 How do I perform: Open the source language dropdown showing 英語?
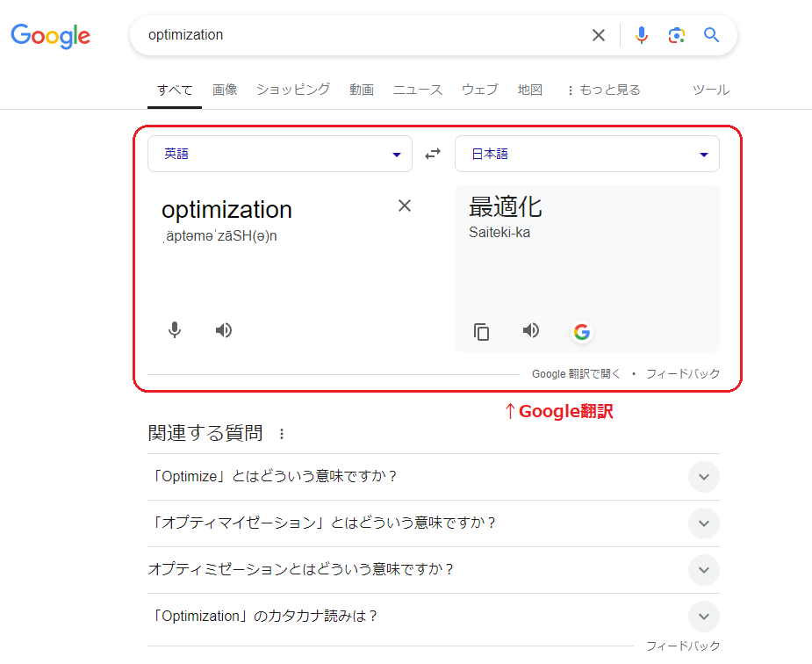click(279, 153)
